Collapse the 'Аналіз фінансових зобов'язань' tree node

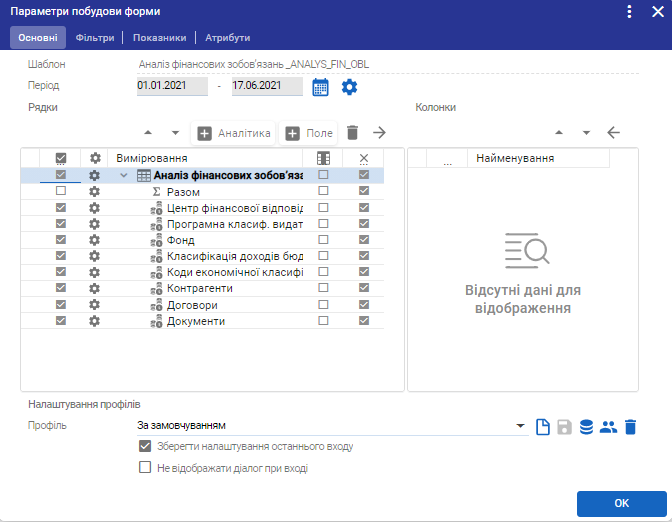124,175
